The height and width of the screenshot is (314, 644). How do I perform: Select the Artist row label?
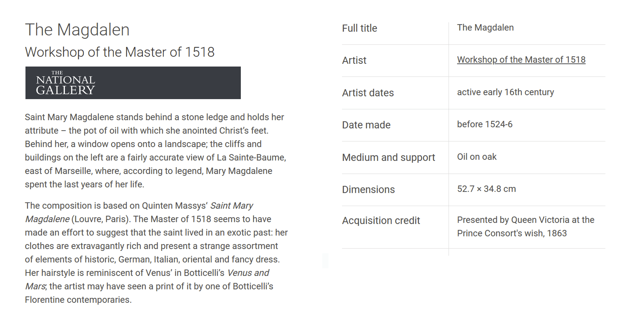[354, 60]
